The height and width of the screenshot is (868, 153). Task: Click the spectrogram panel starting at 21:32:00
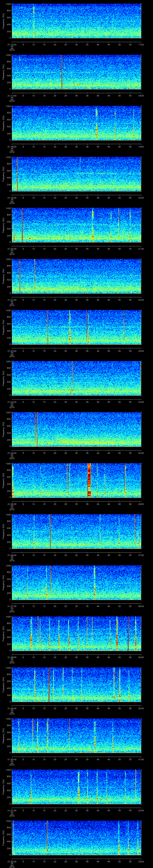pyautogui.click(x=77, y=838)
